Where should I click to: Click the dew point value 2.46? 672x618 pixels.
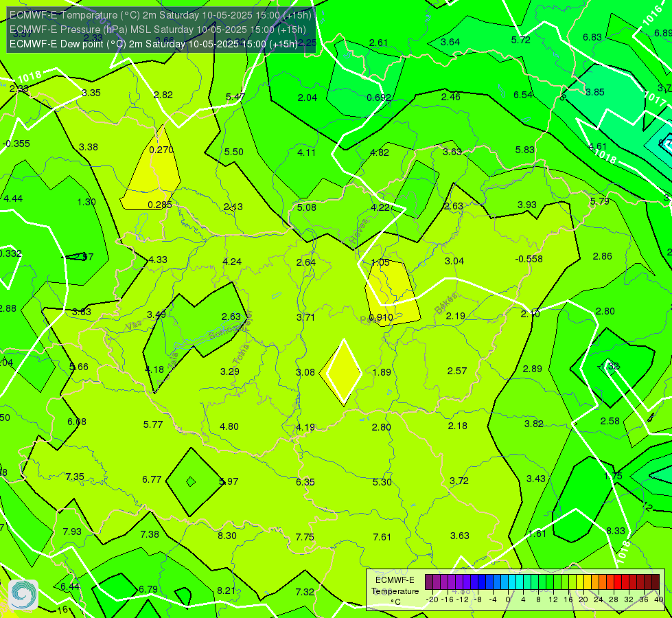451,97
